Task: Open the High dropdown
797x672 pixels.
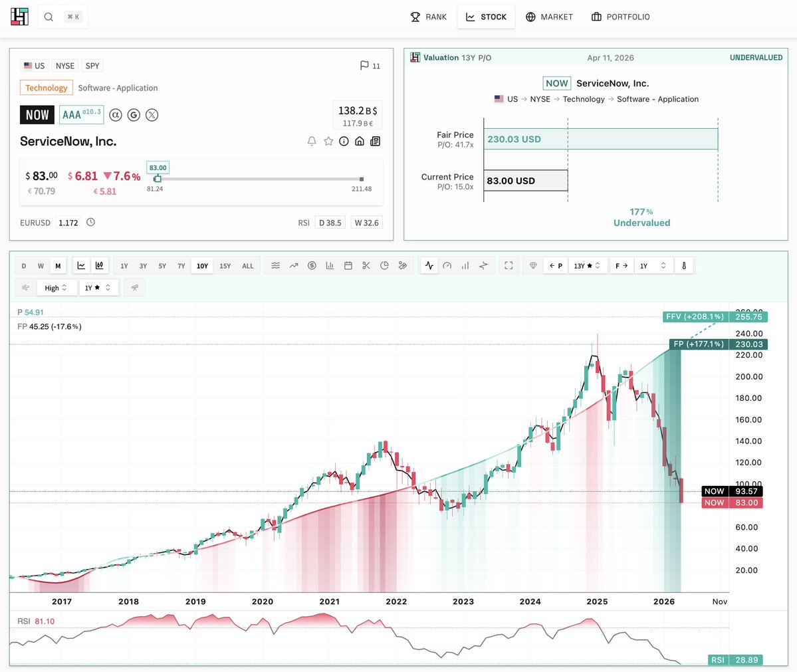Action: point(56,288)
